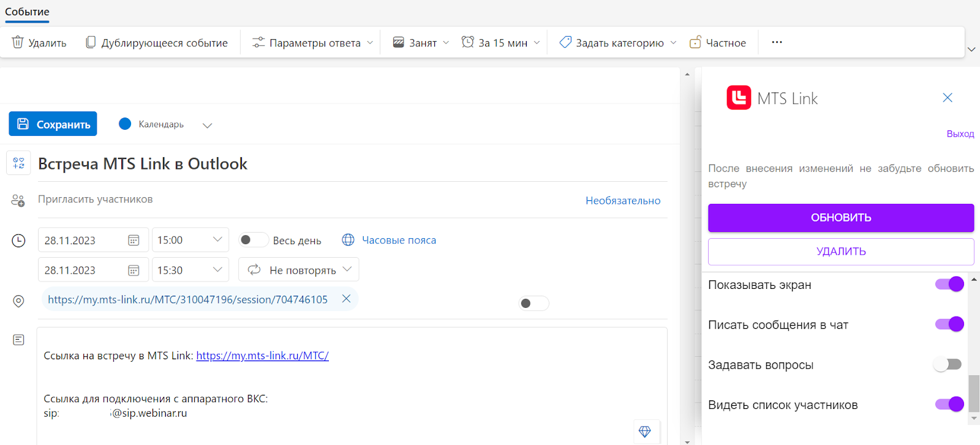Open the end date calendar picker icon
Viewport: 980px width, 445px height.
(134, 270)
